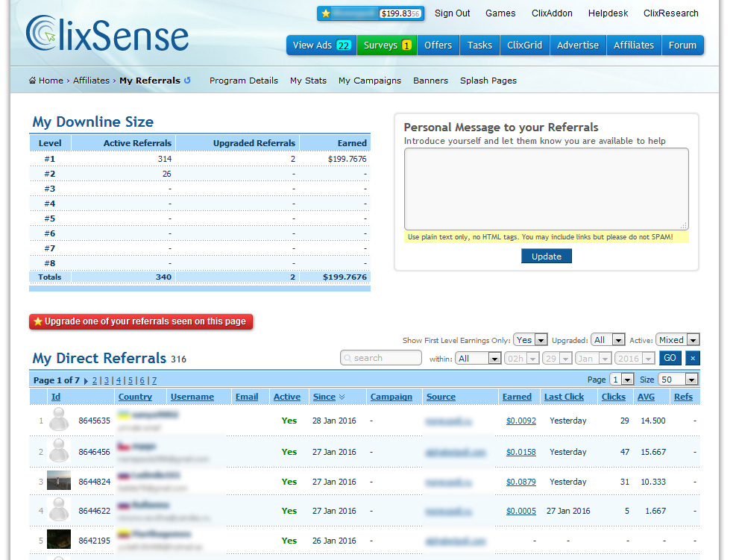Open the day dropdown showing 29
Screen dimensions: 736x560
pos(557,359)
